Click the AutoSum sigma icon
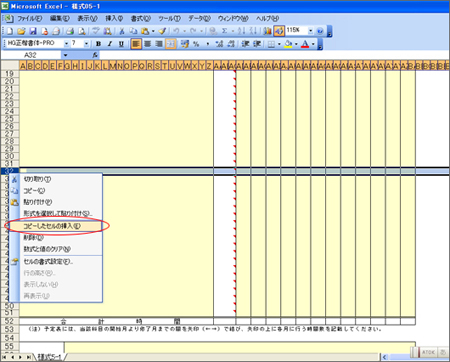450x362 pixels. (x=225, y=31)
